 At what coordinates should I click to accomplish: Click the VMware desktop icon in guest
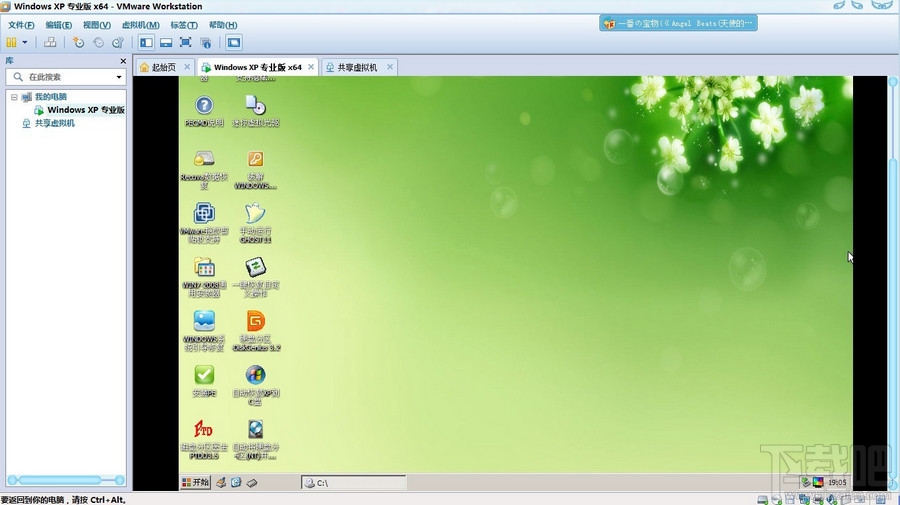(204, 223)
